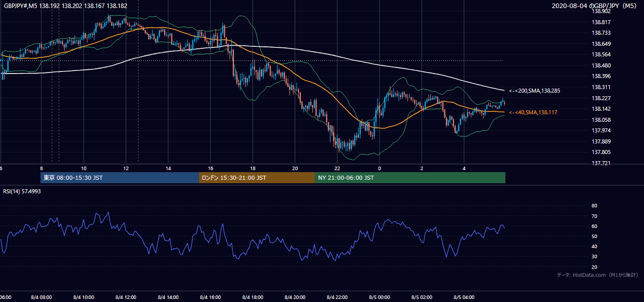This screenshot has width=644, height=302.
Task: Click RSI scale value 60
Action: (594, 226)
